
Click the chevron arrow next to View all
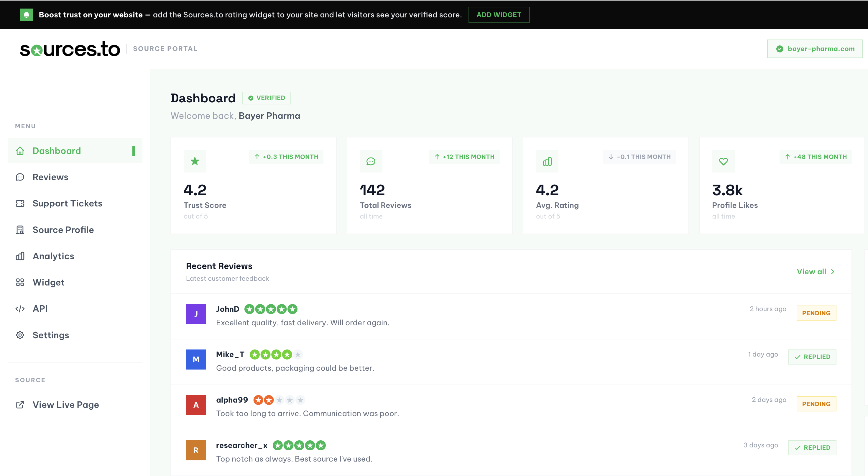click(x=832, y=272)
